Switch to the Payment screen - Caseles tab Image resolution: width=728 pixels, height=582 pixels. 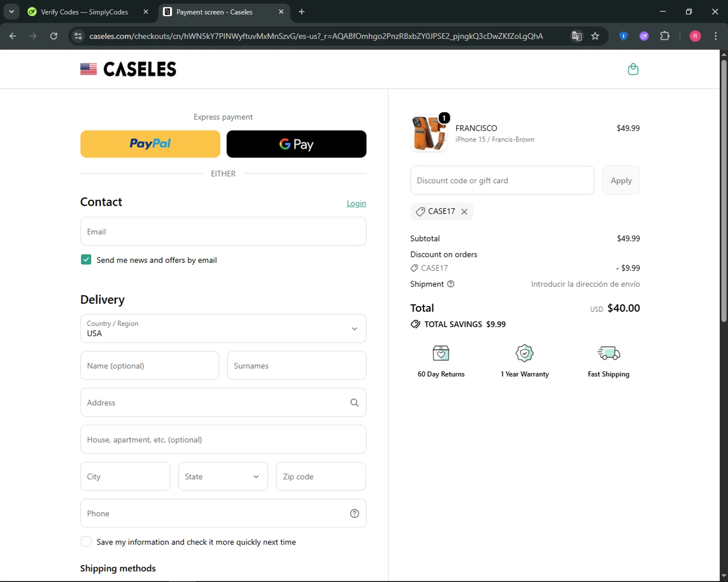(215, 12)
